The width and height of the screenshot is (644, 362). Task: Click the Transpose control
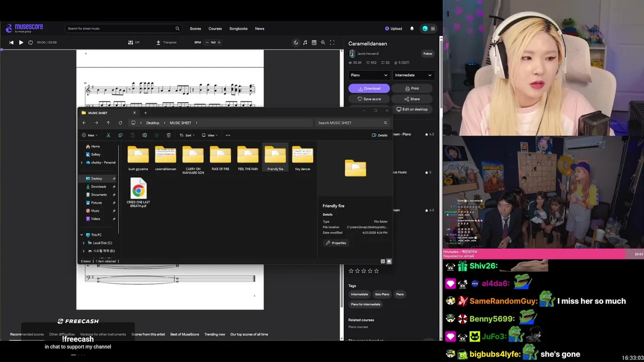coord(167,42)
